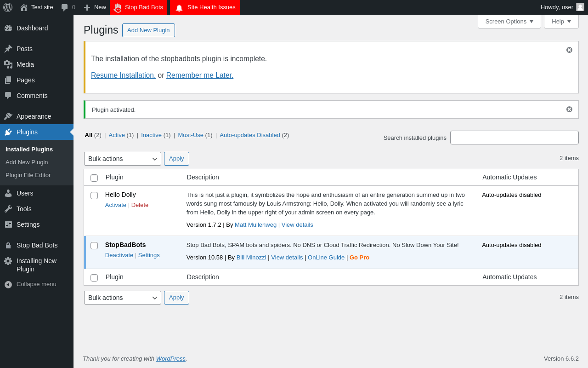Open Plugin File Editor submenu item
588x368 pixels.
(x=28, y=175)
